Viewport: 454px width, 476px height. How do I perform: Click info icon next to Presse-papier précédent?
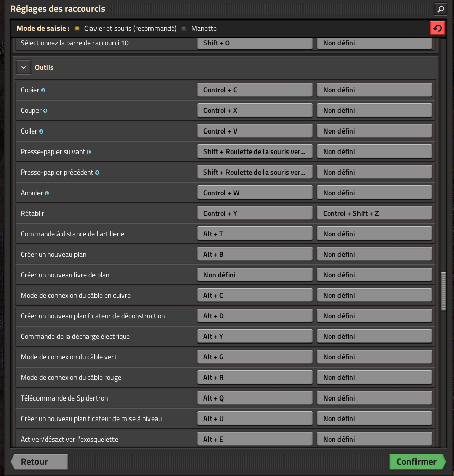click(97, 173)
